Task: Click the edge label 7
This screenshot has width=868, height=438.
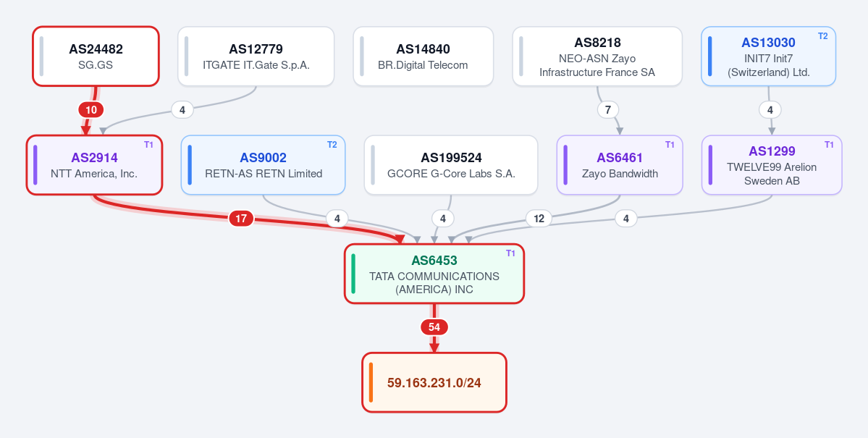Action: click(x=608, y=109)
